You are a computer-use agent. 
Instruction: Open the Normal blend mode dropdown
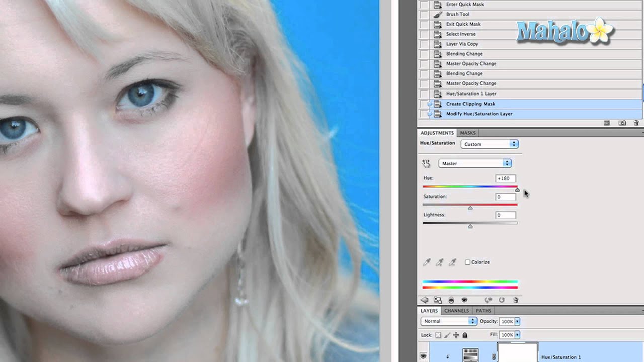(448, 321)
